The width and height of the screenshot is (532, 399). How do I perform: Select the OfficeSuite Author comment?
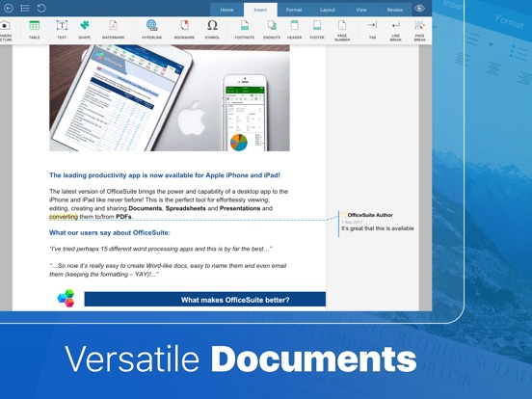[x=377, y=222]
